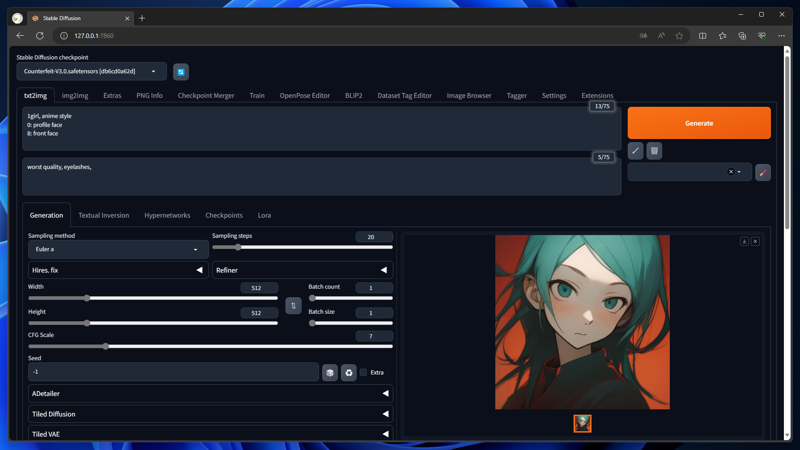Expand the Refiner section

click(303, 270)
